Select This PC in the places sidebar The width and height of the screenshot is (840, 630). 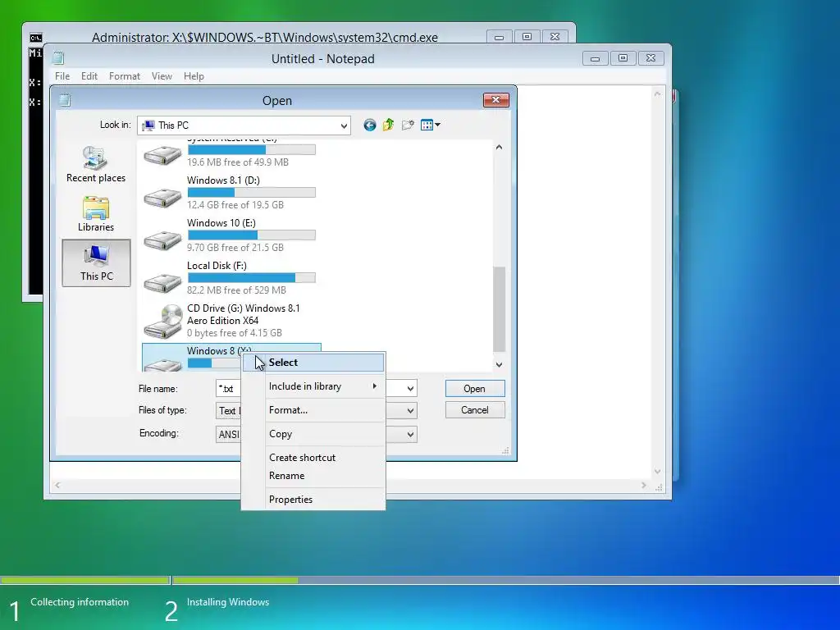(x=97, y=263)
